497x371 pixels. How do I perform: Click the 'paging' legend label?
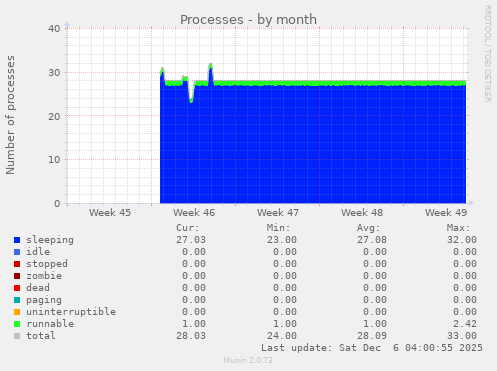pyautogui.click(x=44, y=300)
